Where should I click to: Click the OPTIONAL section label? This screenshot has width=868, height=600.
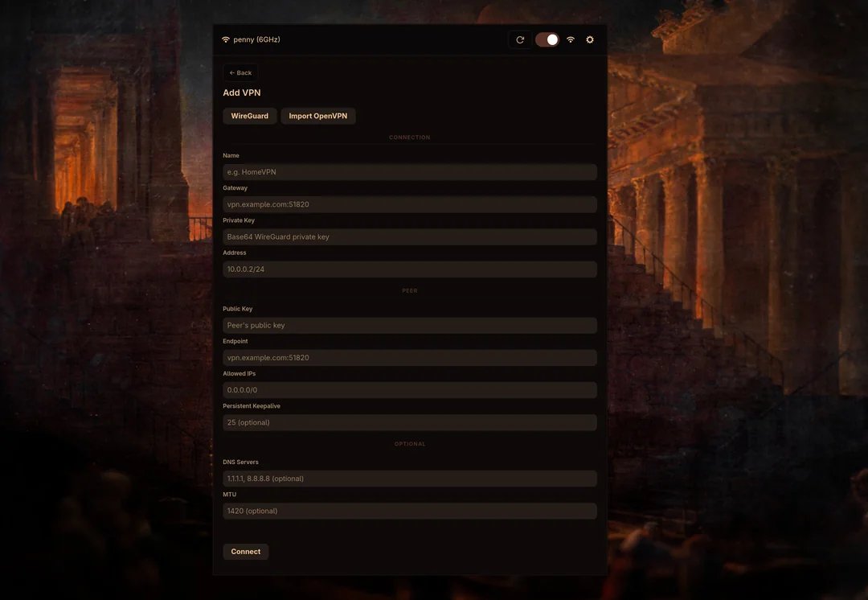[x=410, y=444]
